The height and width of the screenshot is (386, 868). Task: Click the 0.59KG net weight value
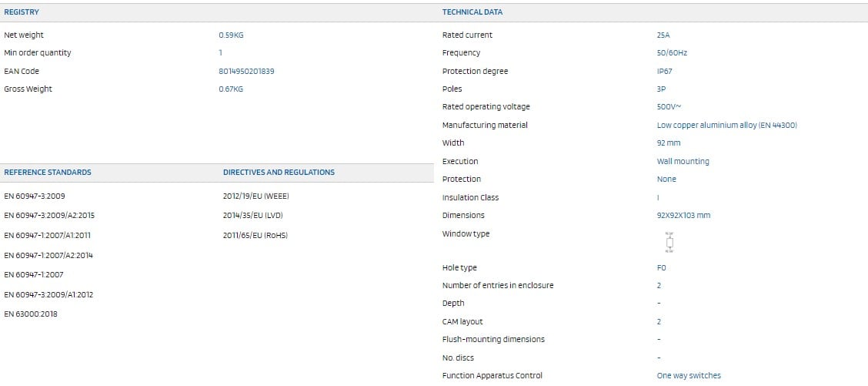[x=231, y=35]
